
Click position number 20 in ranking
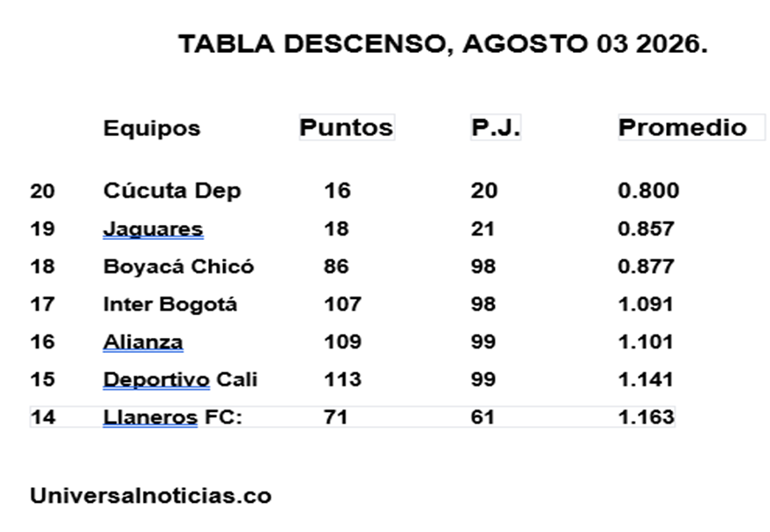pos(42,191)
